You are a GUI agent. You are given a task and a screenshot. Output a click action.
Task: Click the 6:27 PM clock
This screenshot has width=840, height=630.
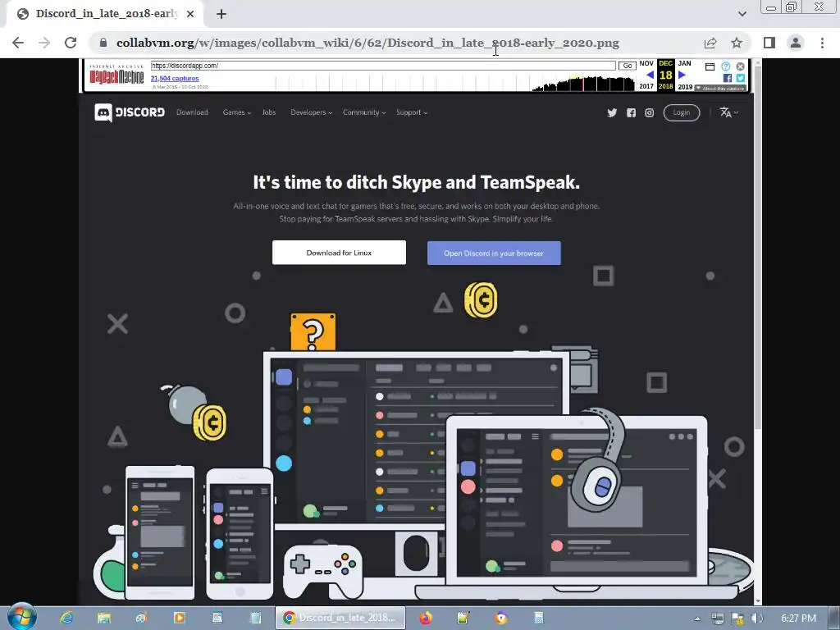(x=798, y=619)
